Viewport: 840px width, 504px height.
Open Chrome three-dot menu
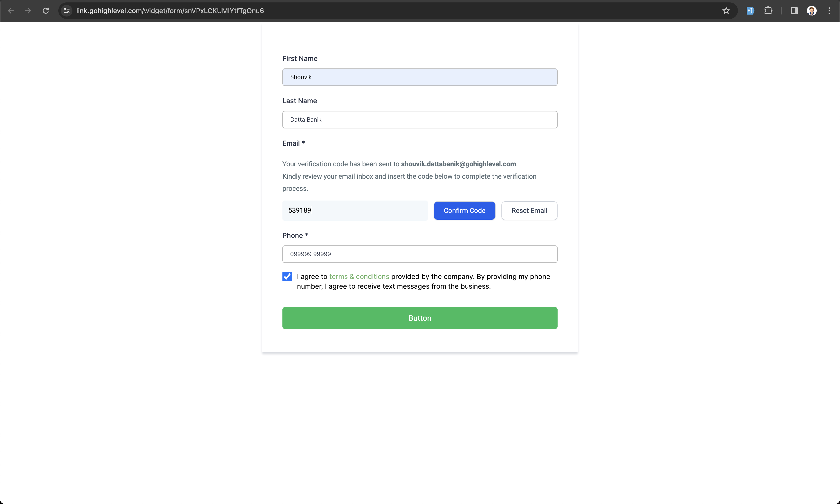click(x=829, y=11)
